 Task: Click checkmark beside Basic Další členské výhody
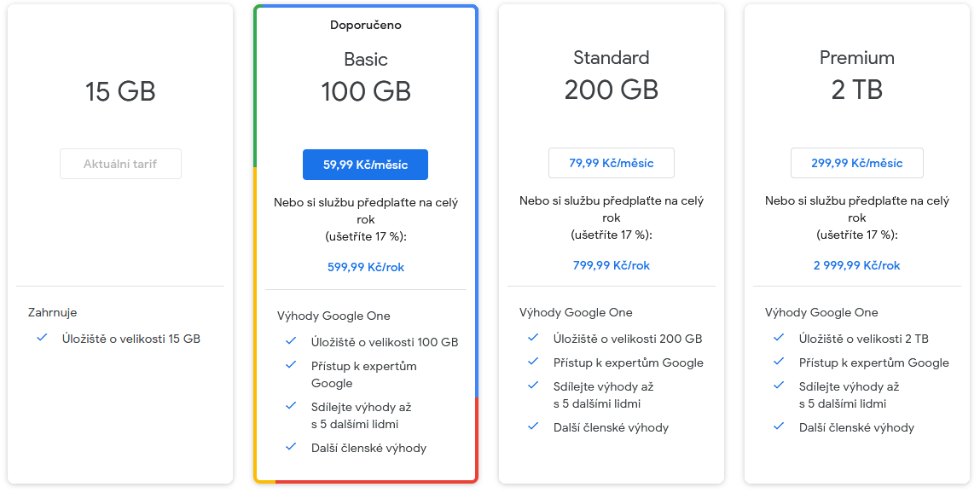click(291, 447)
